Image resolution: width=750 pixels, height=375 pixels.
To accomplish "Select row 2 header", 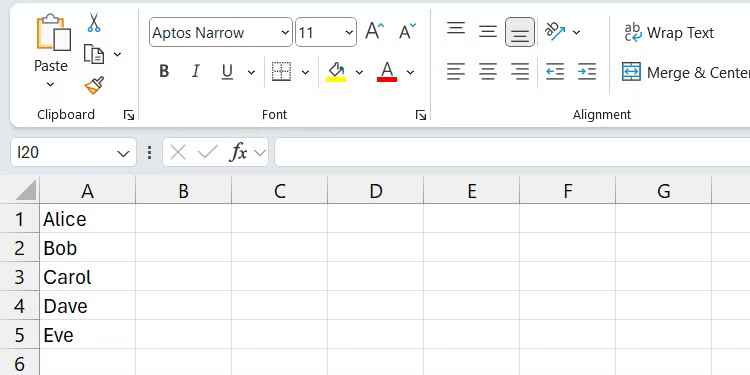I will [x=20, y=247].
